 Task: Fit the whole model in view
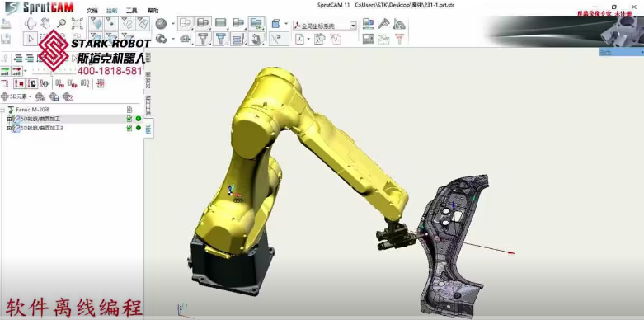[78, 23]
